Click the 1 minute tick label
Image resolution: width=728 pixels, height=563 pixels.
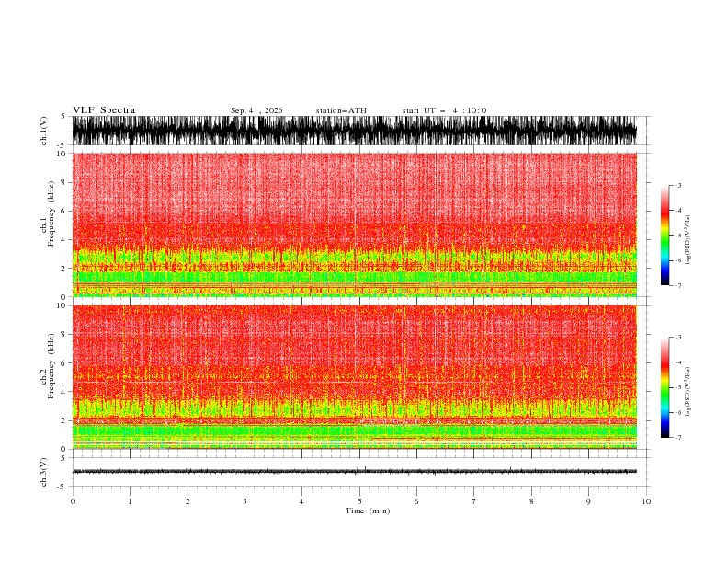point(130,501)
